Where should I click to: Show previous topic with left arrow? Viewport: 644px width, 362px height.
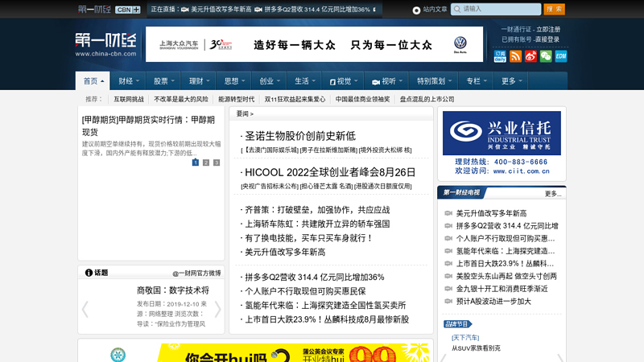point(85,310)
